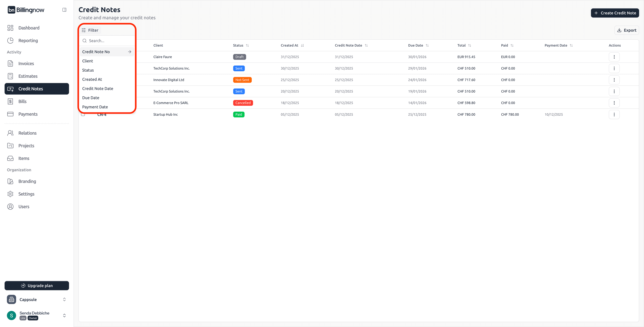Open Projects folder icon

click(x=10, y=146)
